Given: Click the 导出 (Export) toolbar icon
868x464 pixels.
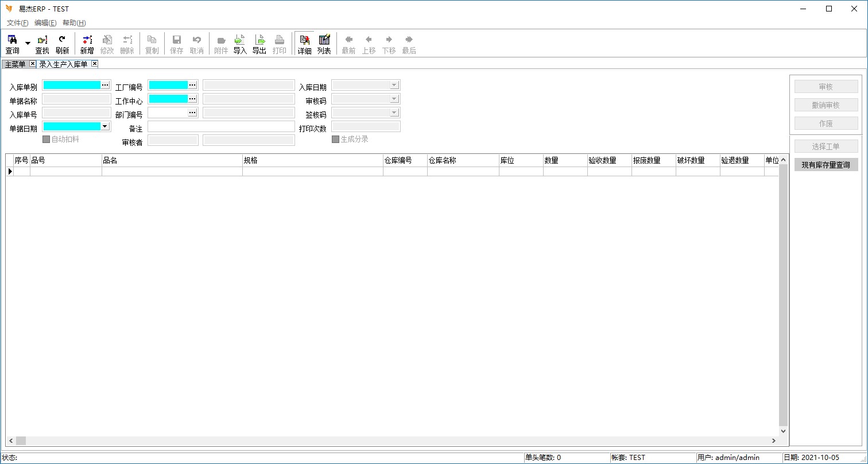Looking at the screenshot, I should pos(259,44).
